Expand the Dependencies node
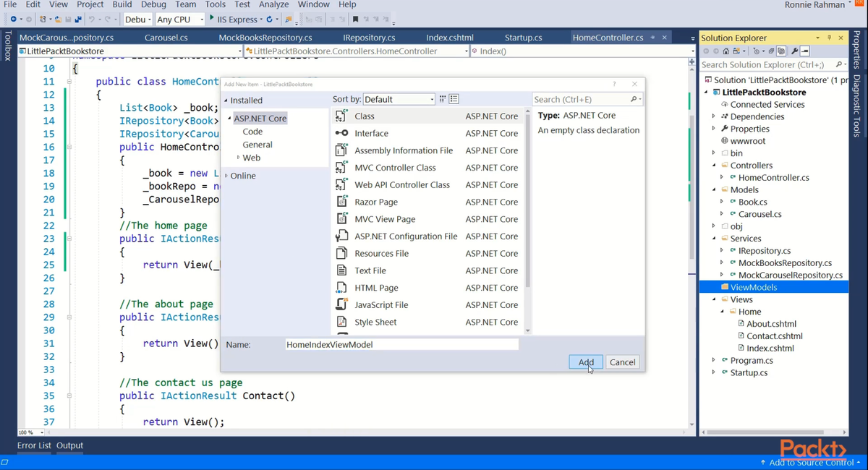Screen dimensions: 868x470 pos(714,116)
